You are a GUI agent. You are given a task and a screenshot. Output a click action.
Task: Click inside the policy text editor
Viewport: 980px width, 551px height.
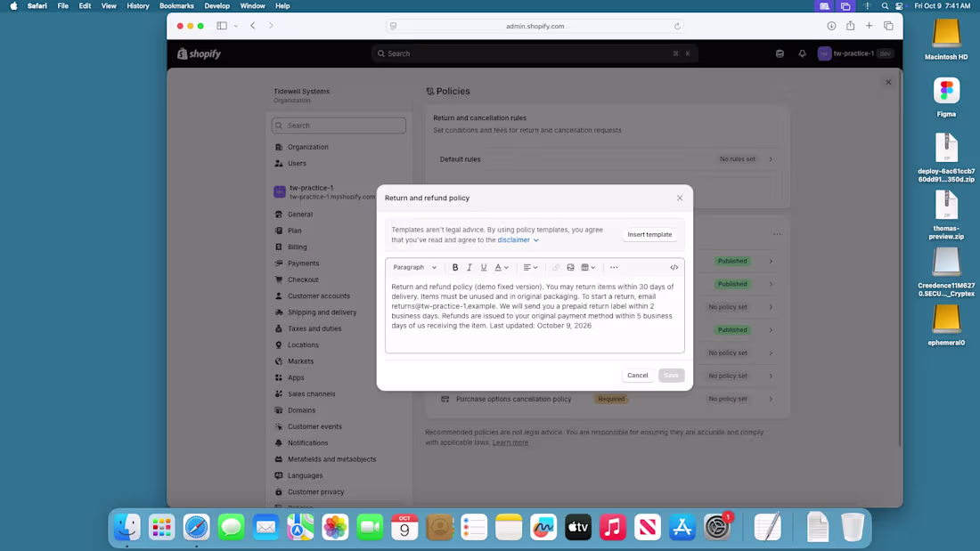point(535,315)
